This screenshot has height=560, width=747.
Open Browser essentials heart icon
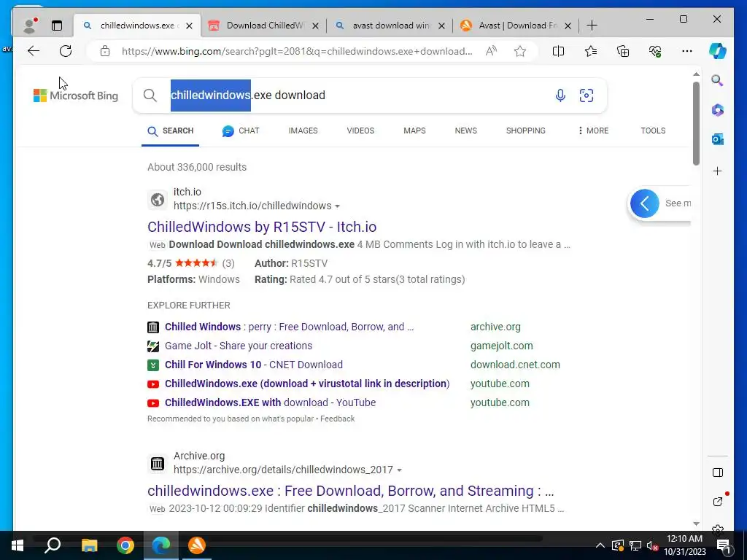[655, 51]
